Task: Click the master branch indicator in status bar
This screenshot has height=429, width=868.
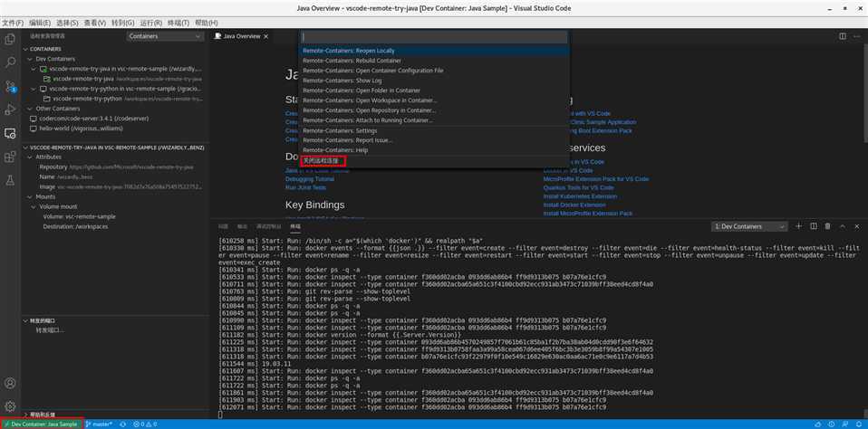Action: [99, 424]
